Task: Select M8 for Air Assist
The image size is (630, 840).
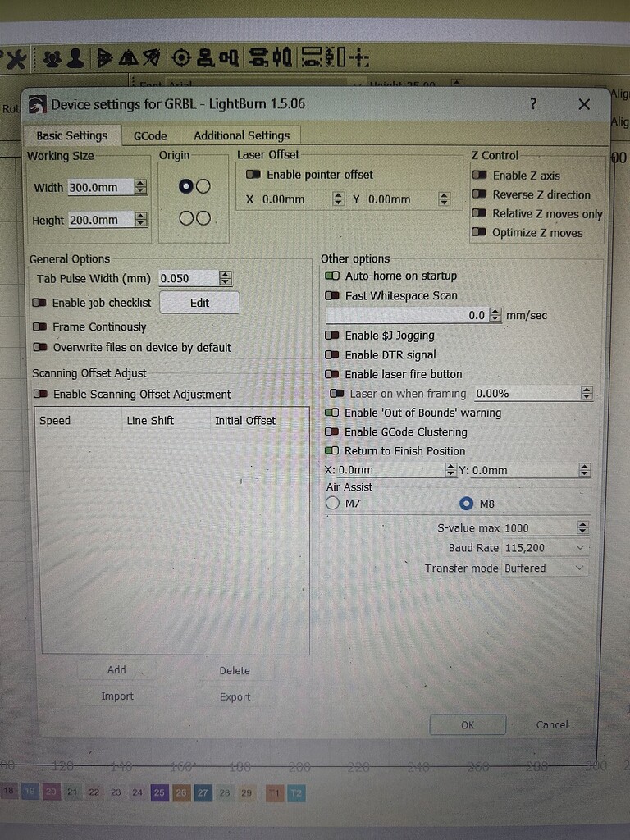Action: (x=467, y=504)
